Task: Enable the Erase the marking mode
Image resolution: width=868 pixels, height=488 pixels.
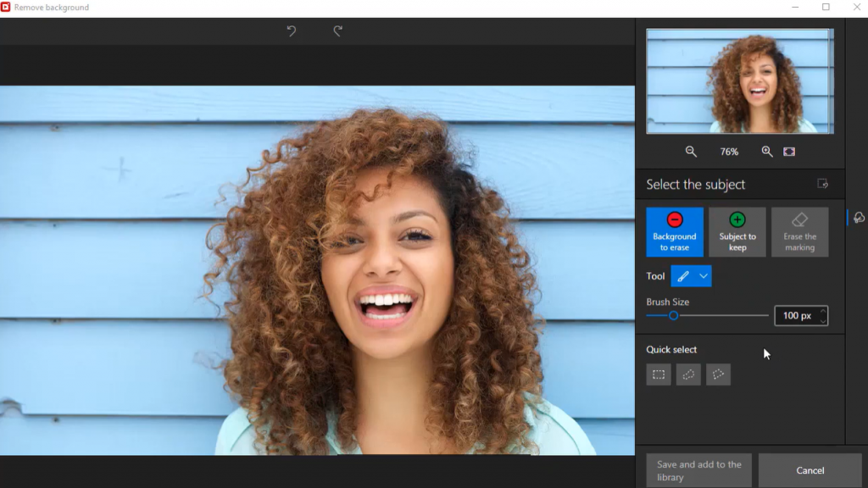Action: click(799, 231)
